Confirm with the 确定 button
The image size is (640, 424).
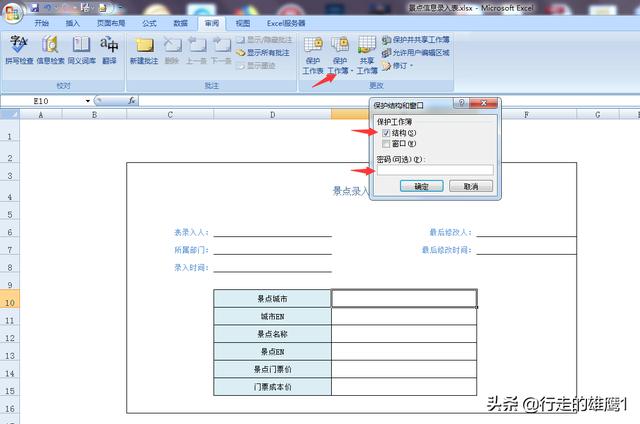(422, 186)
